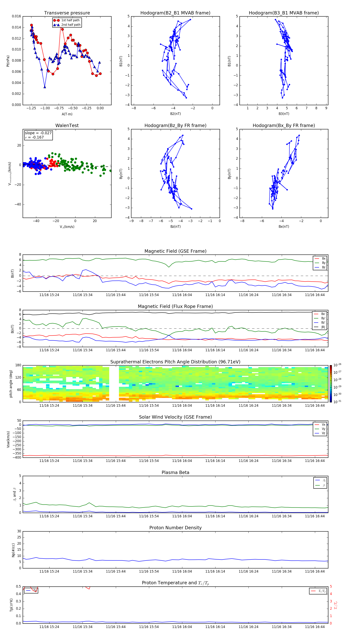Select '2nd half path' legend entry
Viewport: 351px width, 644px height.
[x=67, y=25]
